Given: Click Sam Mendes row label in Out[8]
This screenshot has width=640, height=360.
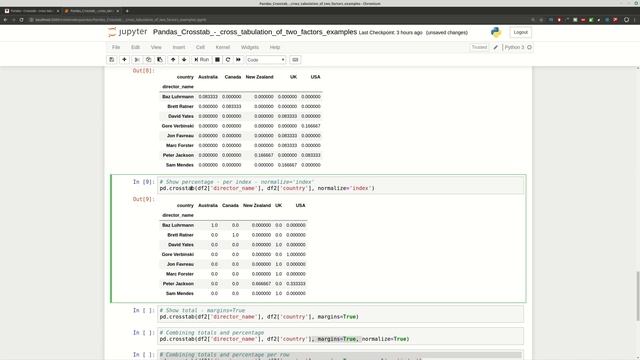Looking at the screenshot, I should (x=180, y=165).
